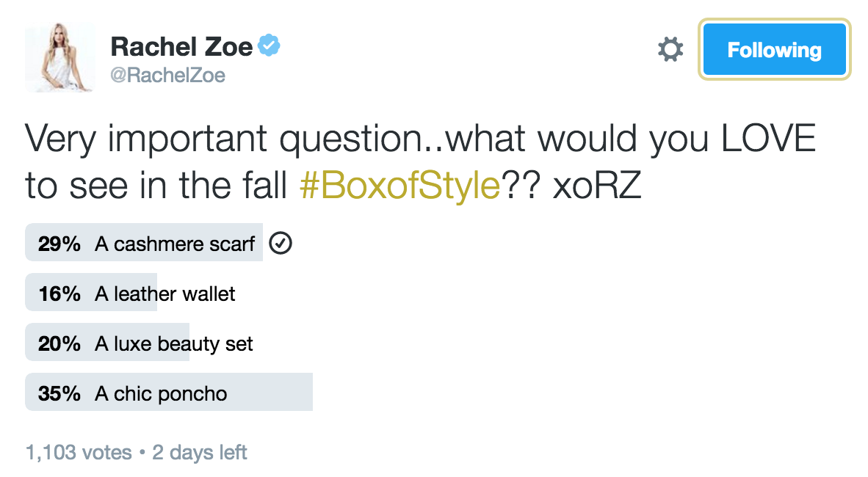Open the #BoxofStyle hashtag link
868x477 pixels.
coord(399,185)
